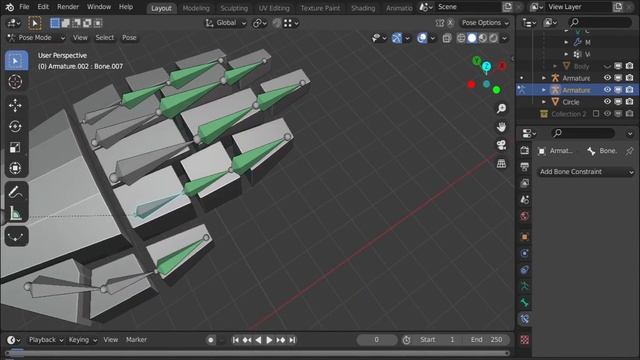640x360 pixels.
Task: Open the Object Constraints properties tab
Action: tap(524, 269)
